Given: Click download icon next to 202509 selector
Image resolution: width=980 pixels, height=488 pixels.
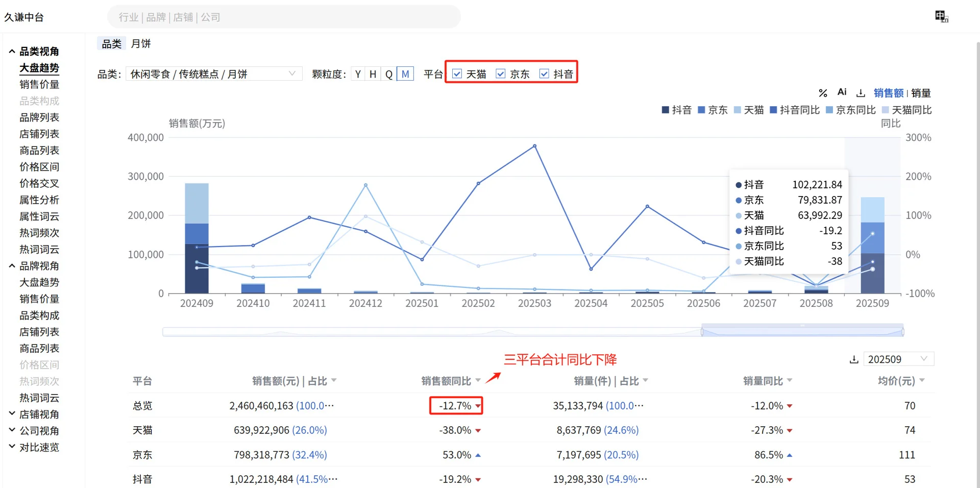Looking at the screenshot, I should pos(854,359).
